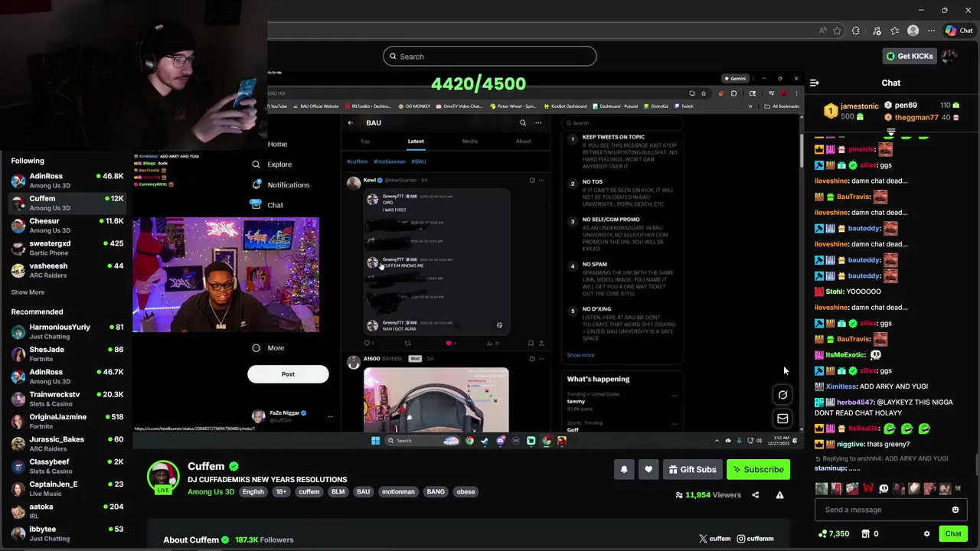
Task: Open emoji picker in chat input
Action: point(955,510)
